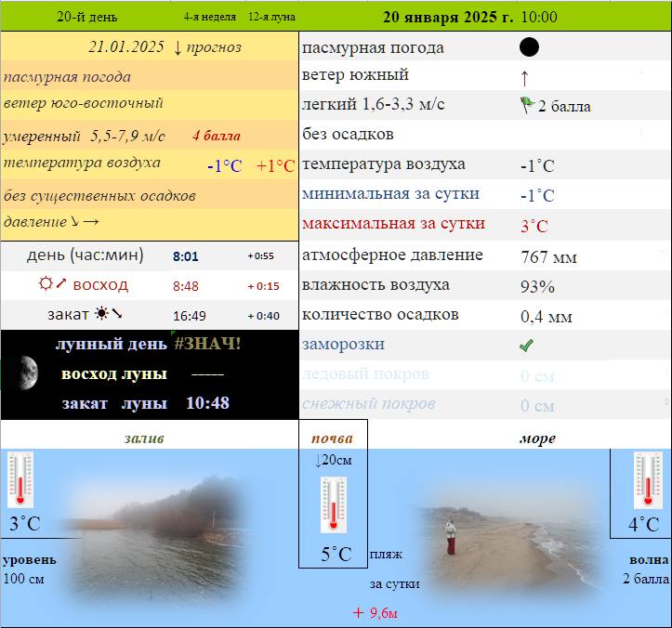Select the 'заморозки' label

[x=343, y=344]
